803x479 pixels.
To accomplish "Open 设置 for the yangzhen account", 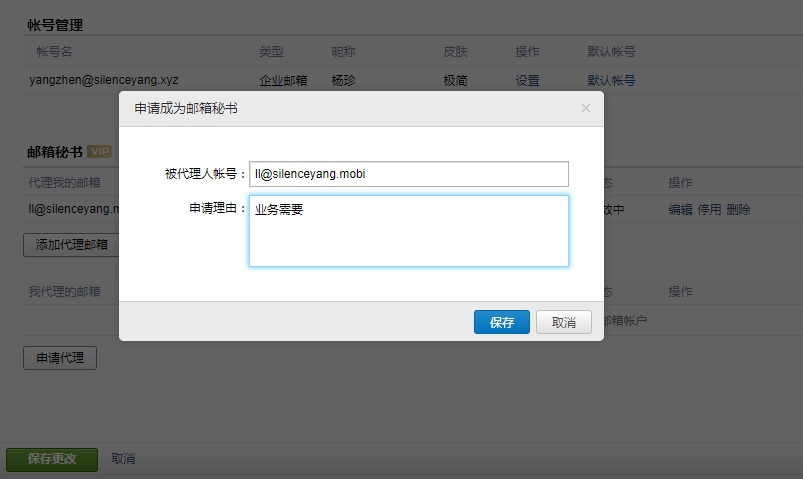I will 527,81.
